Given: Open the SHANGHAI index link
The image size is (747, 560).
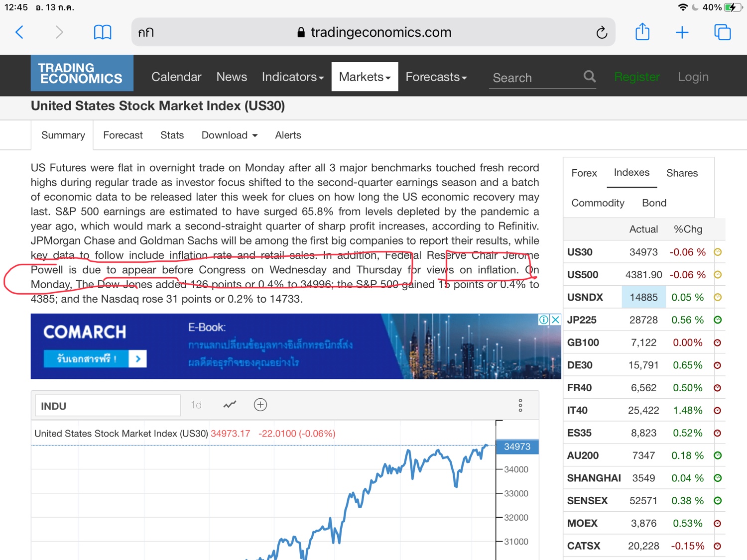Looking at the screenshot, I should click(x=594, y=478).
